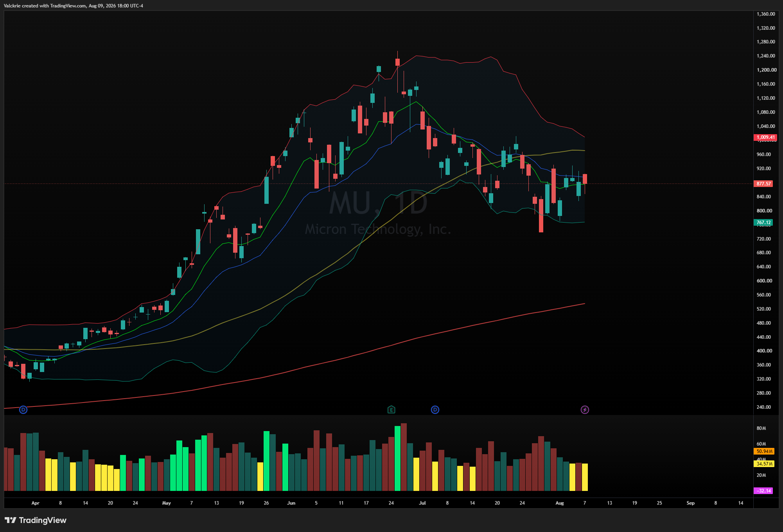Click the orange 50.94M volume label

tap(764, 451)
